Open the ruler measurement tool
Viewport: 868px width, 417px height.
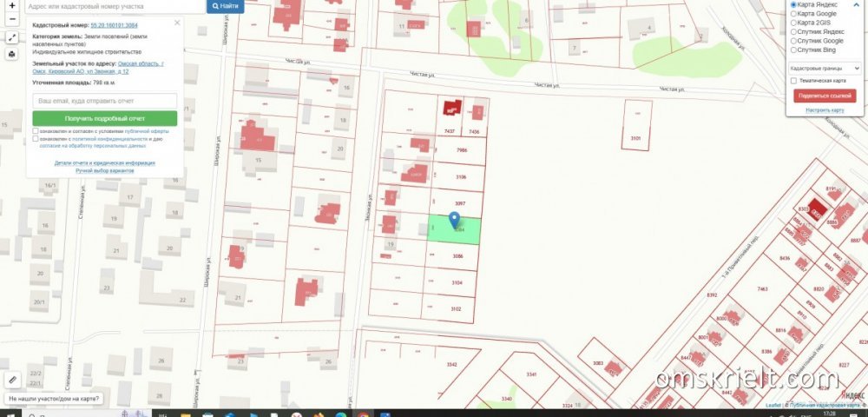pos(12,380)
